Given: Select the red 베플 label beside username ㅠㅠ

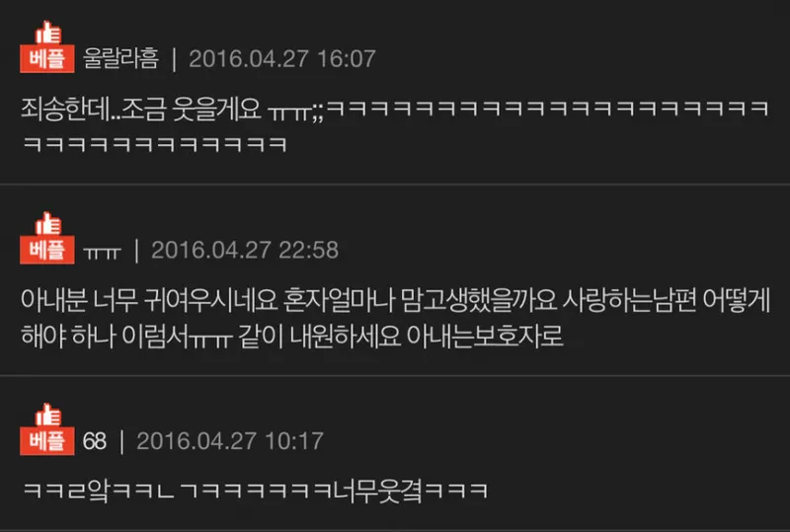Looking at the screenshot, I should 47,250.
